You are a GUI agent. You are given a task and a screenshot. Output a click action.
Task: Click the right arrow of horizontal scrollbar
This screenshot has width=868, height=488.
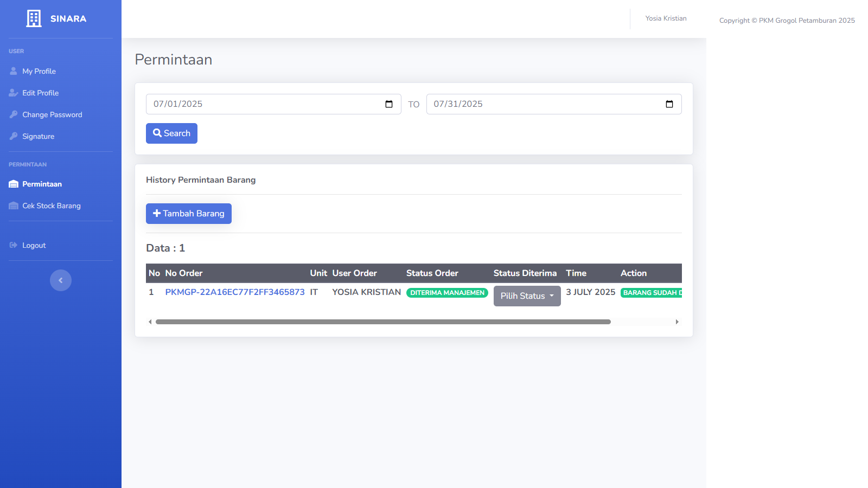[x=677, y=322]
